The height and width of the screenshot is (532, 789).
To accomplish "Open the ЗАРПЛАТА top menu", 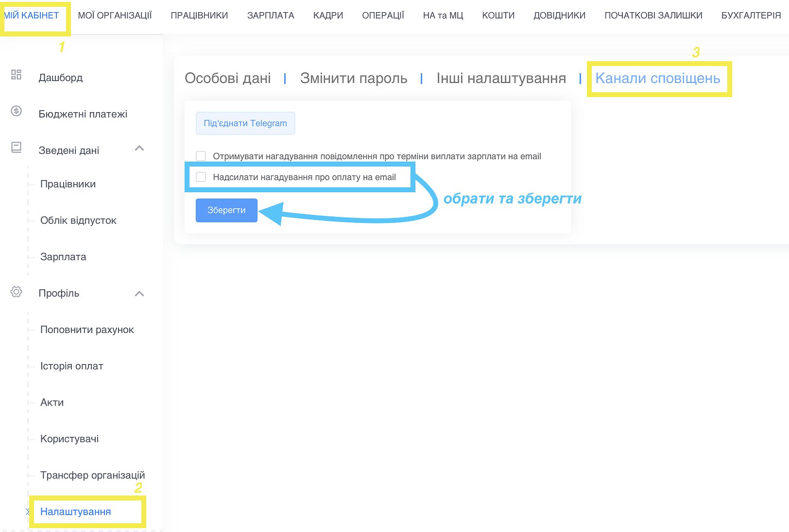I will (x=271, y=16).
